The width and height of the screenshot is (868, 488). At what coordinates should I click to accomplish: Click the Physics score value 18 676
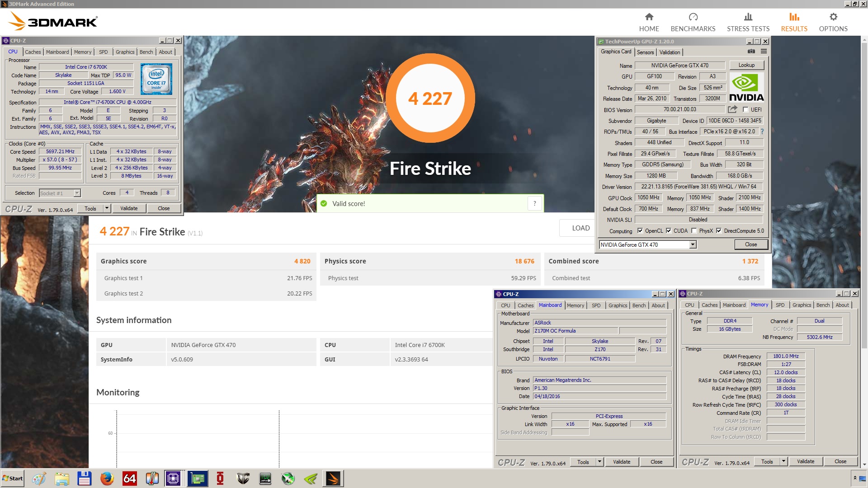(x=524, y=261)
